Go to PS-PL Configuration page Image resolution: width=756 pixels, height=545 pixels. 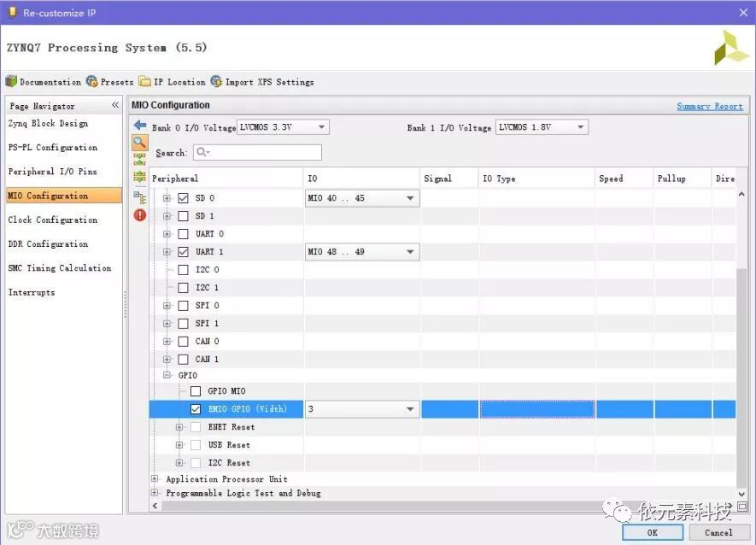53,148
